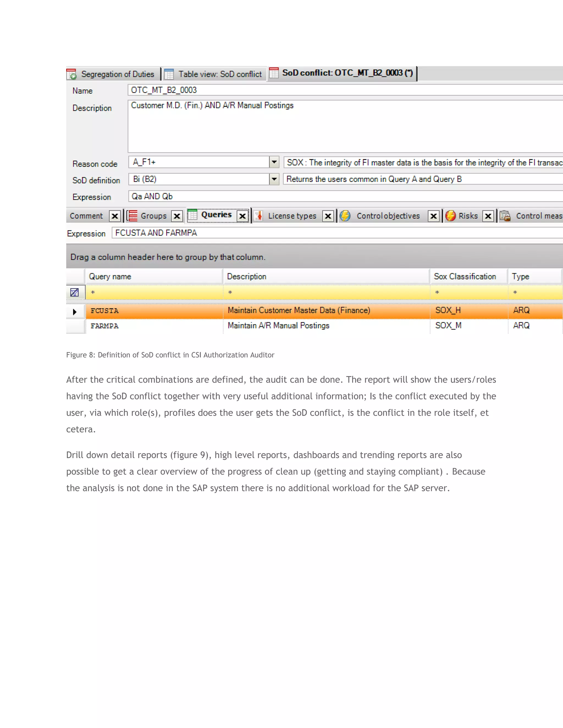Viewport: 563px width, 728px height.
Task: Click the Groups list icon
Action: 132,216
